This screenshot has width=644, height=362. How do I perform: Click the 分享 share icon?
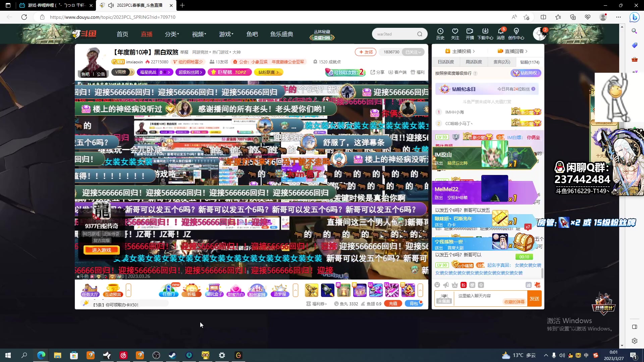(x=377, y=72)
